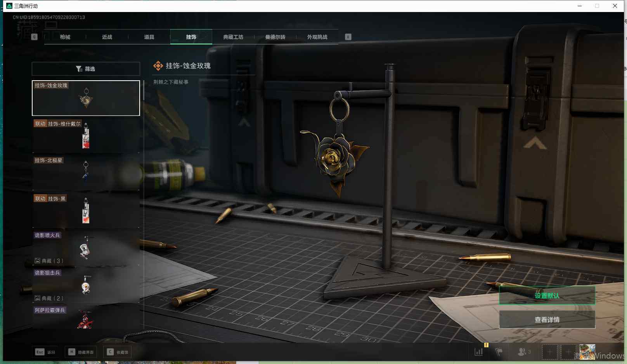Open the 外观挑战 tab

(317, 37)
